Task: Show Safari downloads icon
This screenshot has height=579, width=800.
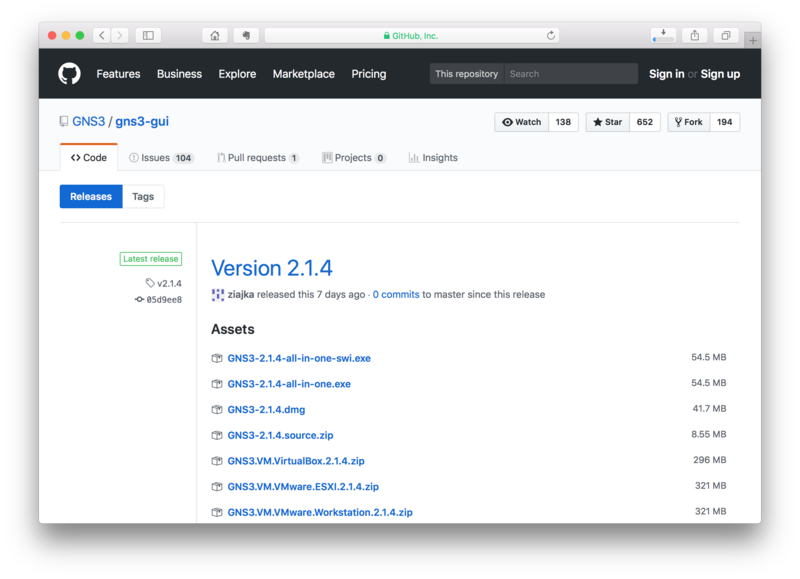Action: [663, 35]
